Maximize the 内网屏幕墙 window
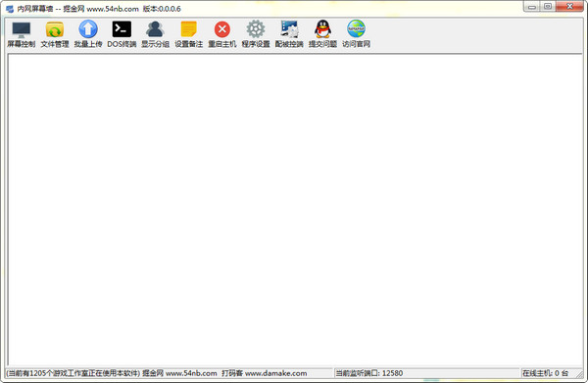 pyautogui.click(x=548, y=7)
